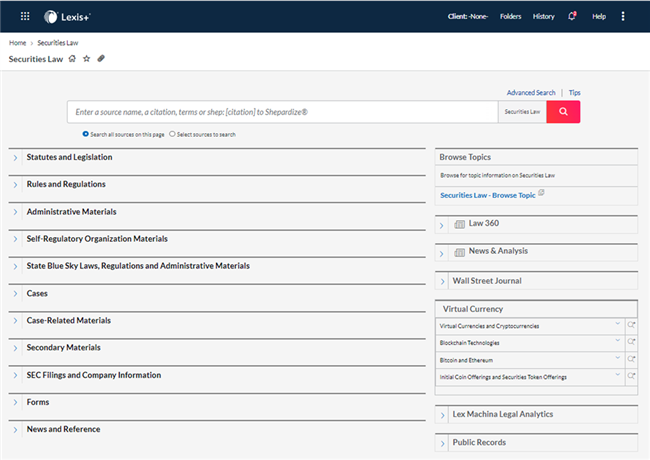The height and width of the screenshot is (460, 650).
Task: Click Securities Law filter in search bar
Action: (522, 111)
